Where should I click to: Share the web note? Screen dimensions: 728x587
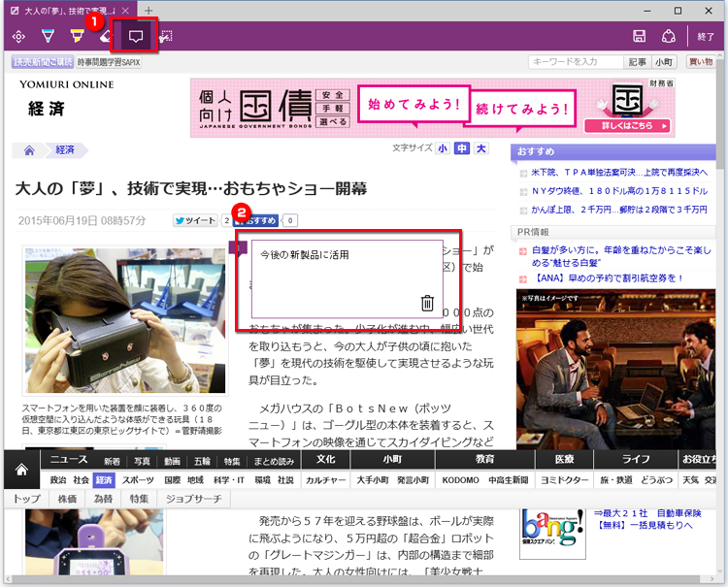click(x=668, y=37)
